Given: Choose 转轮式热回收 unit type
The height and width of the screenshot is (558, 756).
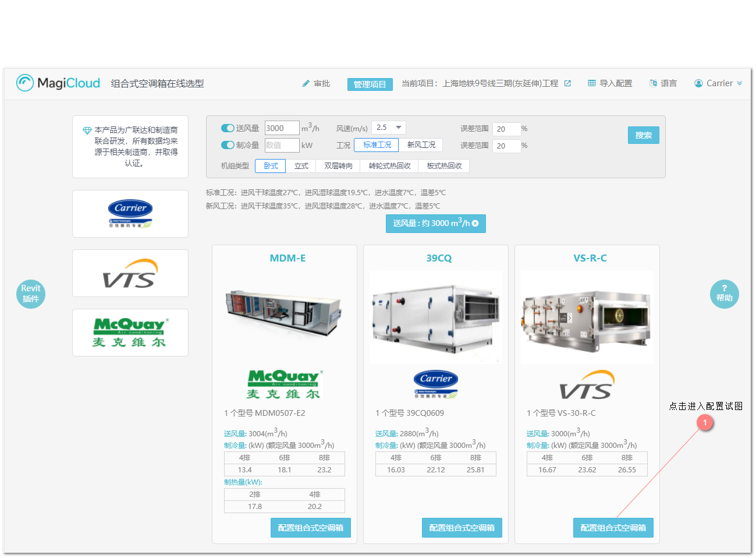Looking at the screenshot, I should (389, 166).
